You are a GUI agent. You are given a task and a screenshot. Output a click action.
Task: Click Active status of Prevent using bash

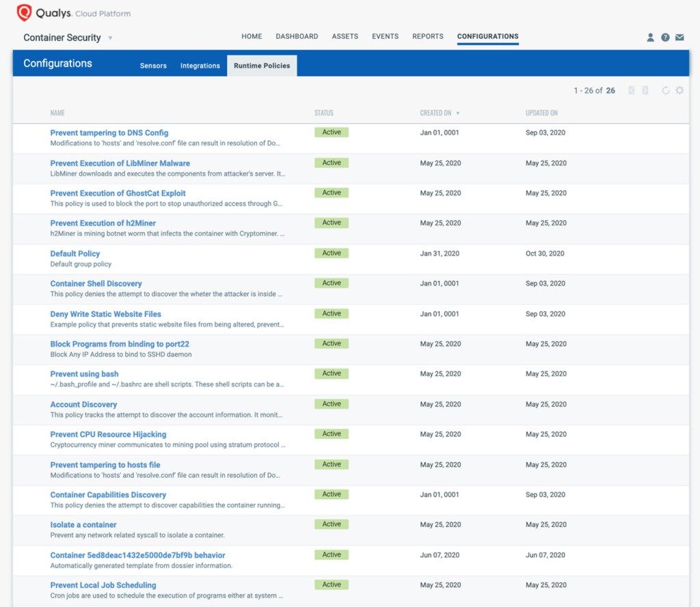point(332,374)
